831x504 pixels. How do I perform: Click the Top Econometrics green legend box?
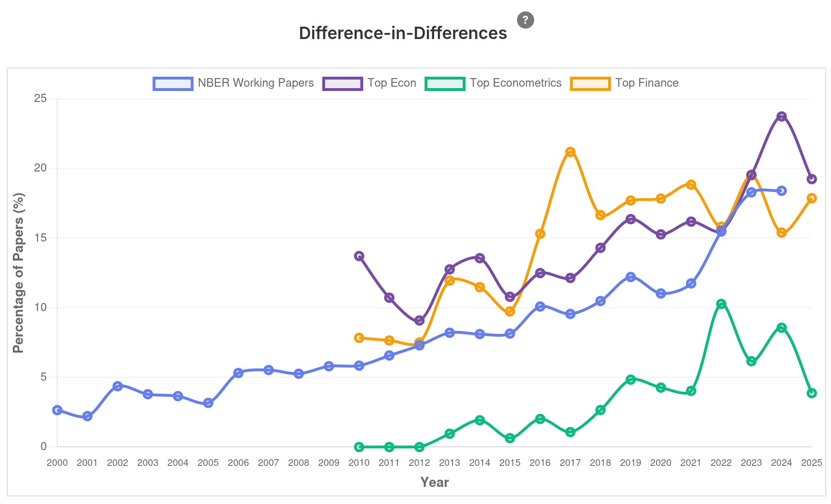click(x=445, y=83)
